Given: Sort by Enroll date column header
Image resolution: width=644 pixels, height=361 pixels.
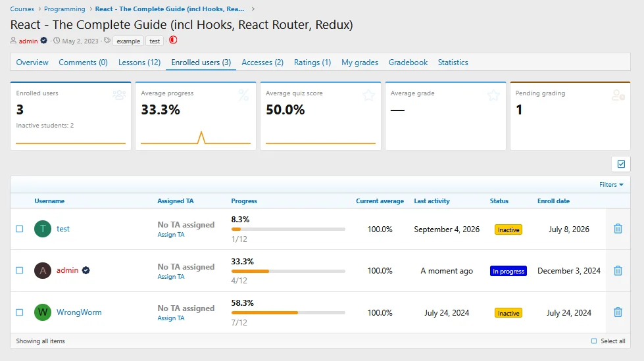Looking at the screenshot, I should 553,201.
